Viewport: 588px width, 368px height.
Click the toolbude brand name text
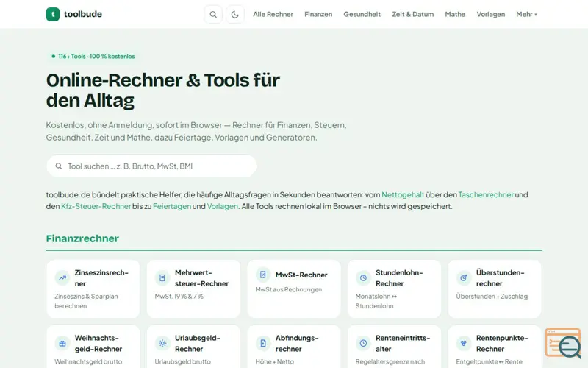tap(83, 14)
